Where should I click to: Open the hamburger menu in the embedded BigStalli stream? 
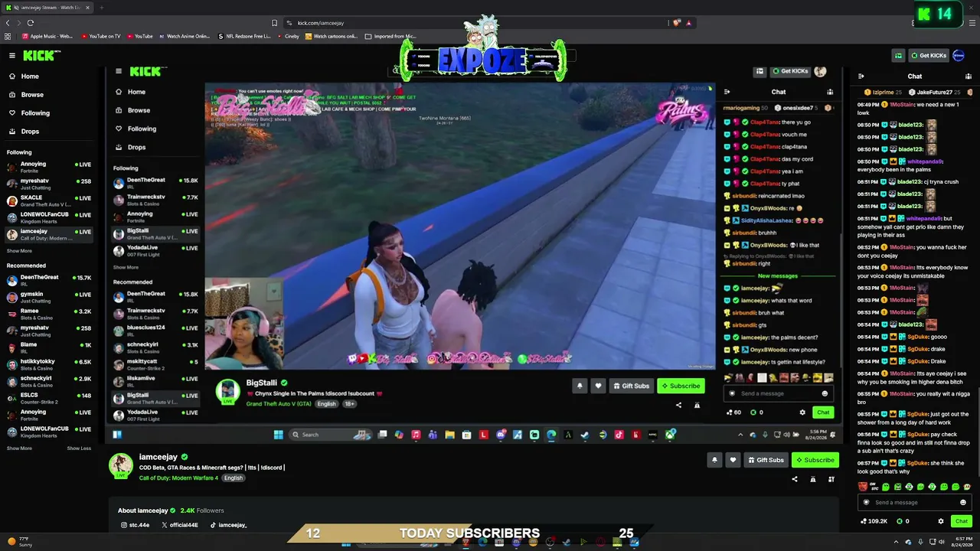pos(119,71)
